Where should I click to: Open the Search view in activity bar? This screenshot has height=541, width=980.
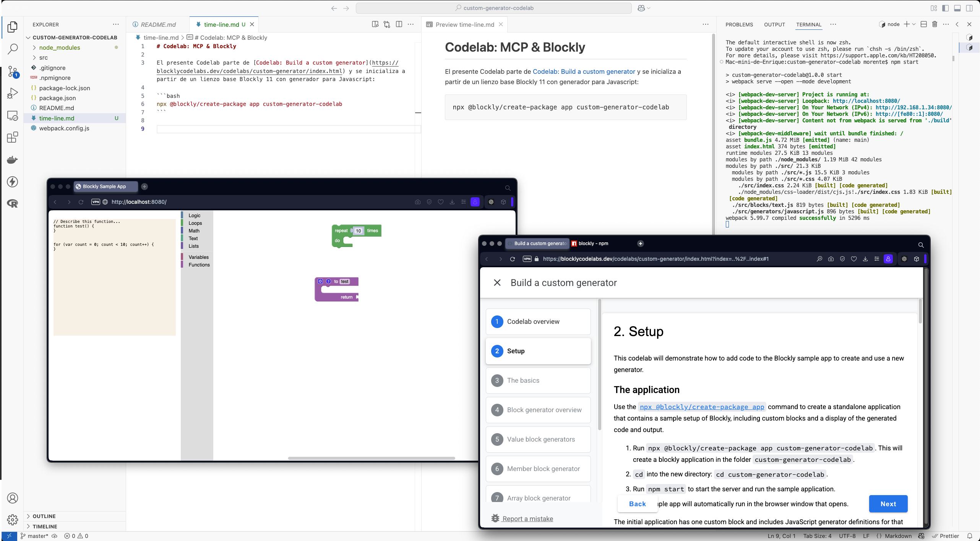tap(12, 49)
